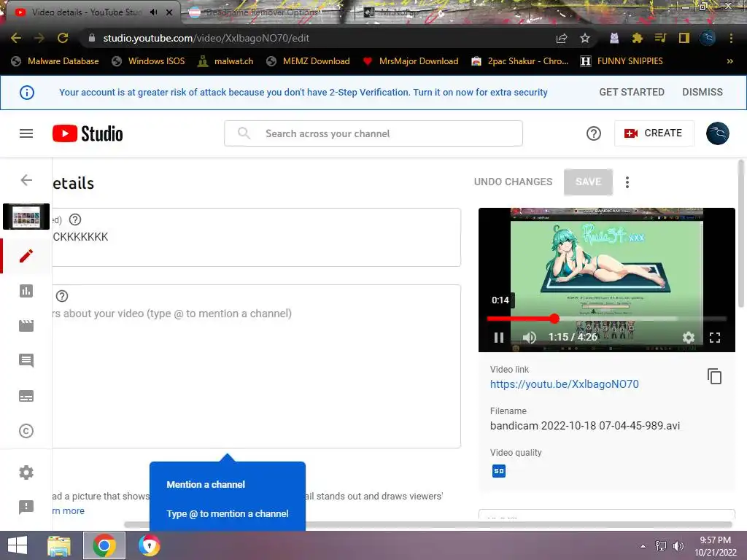Open 2pac Shakur bookmark
747x560 pixels.
[x=519, y=61]
